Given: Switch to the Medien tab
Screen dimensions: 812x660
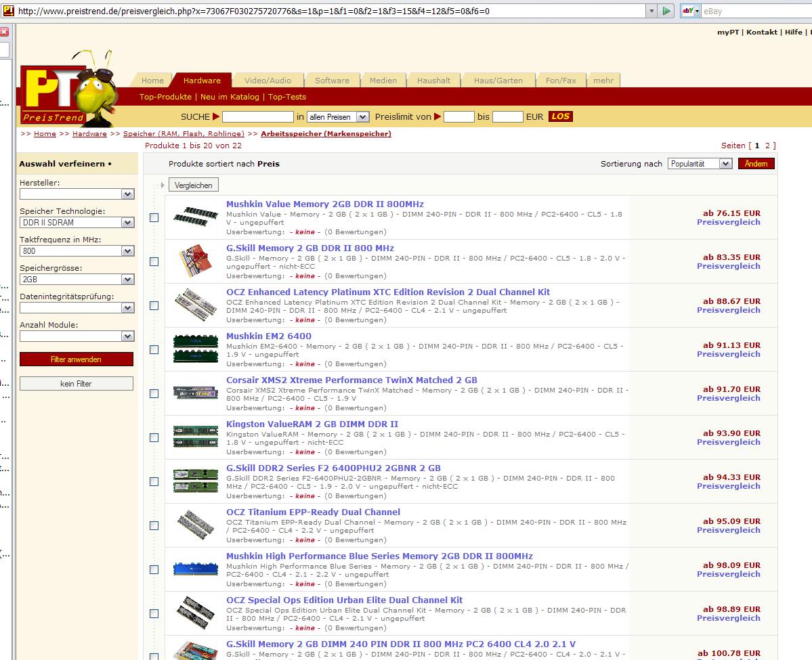Looking at the screenshot, I should pos(383,81).
